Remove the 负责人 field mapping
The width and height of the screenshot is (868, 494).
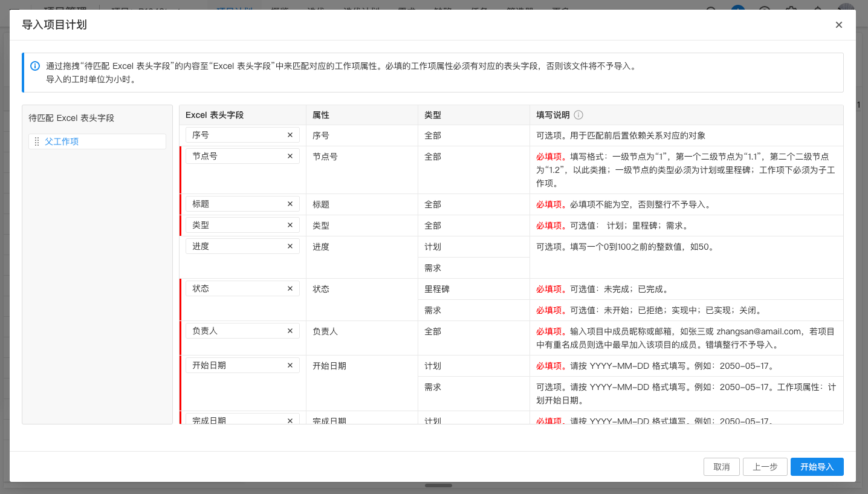click(290, 331)
